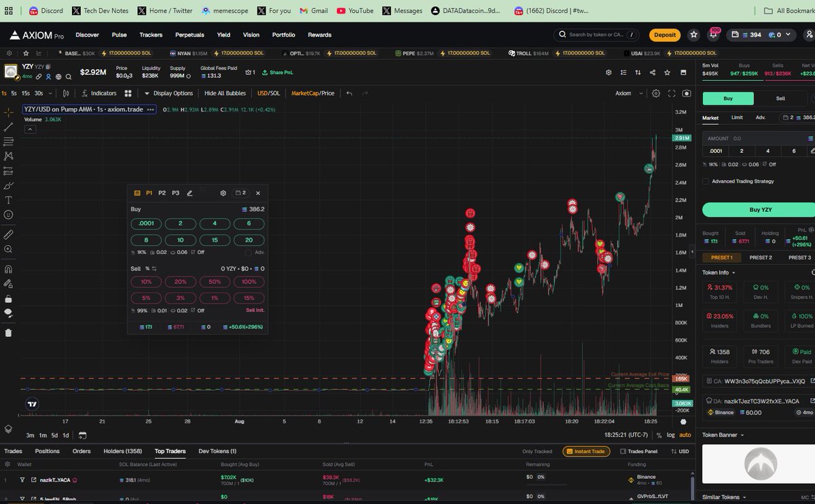
Task: Select the text annotation tool
Action: 8,200
